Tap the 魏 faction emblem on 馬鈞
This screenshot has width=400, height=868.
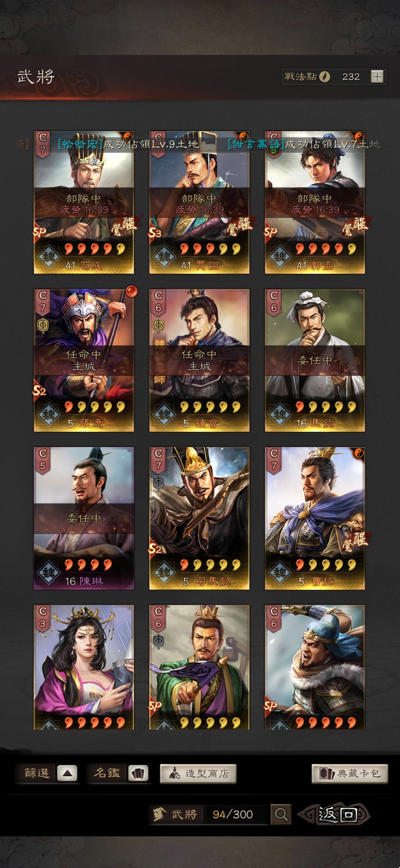coord(279,415)
